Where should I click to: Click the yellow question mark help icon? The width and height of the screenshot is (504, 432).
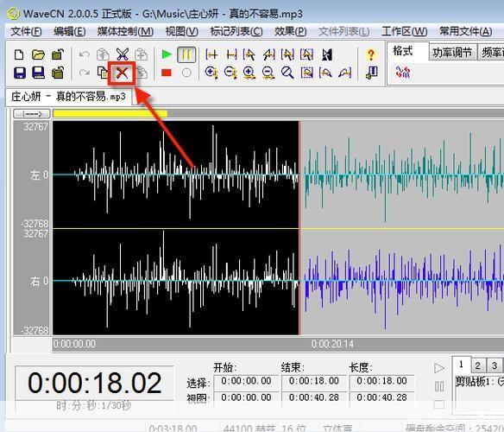coord(371,54)
